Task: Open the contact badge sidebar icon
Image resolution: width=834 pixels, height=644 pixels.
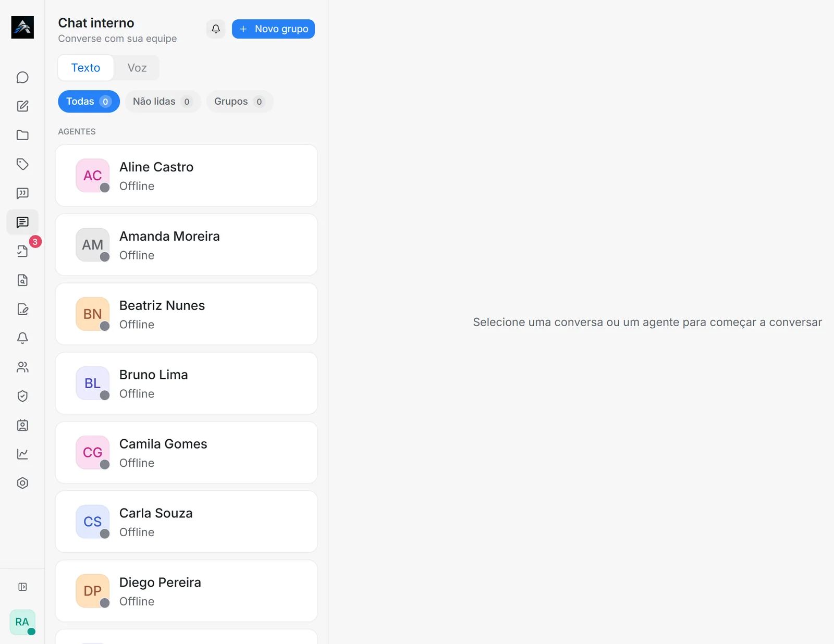Action: click(x=22, y=425)
